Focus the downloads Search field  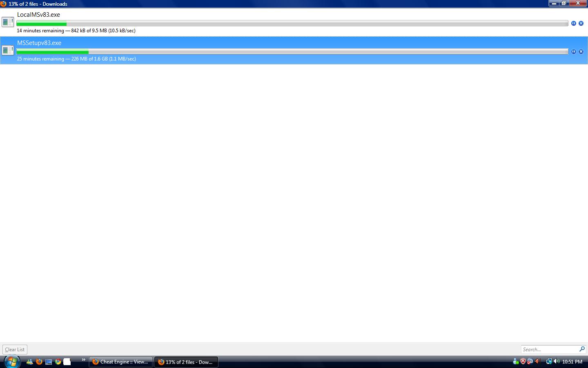tap(549, 350)
